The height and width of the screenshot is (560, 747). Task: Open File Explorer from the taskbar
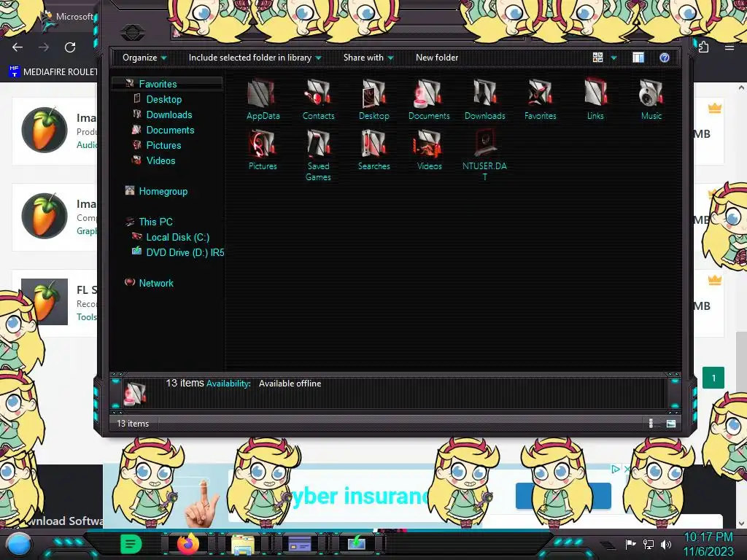coord(242,544)
